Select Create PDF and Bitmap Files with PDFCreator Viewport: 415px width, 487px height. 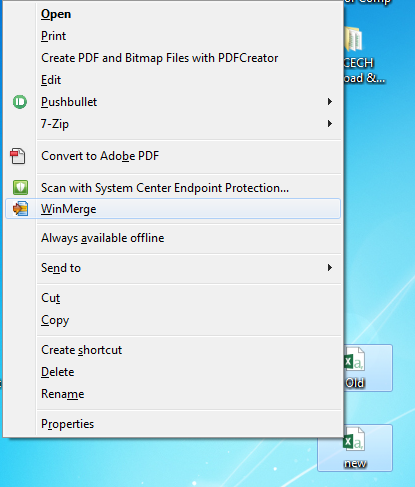160,58
